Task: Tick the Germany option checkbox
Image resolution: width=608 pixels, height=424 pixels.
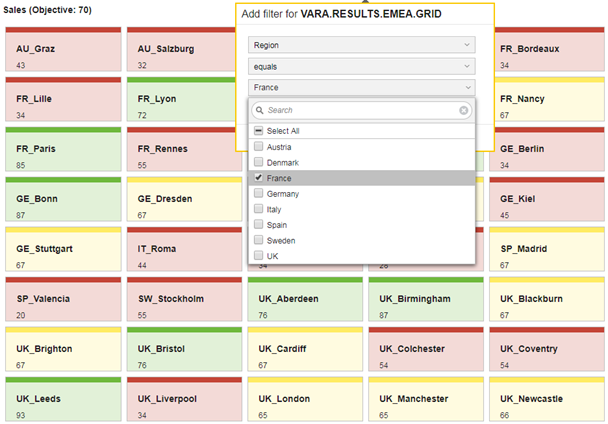Action: coord(258,193)
